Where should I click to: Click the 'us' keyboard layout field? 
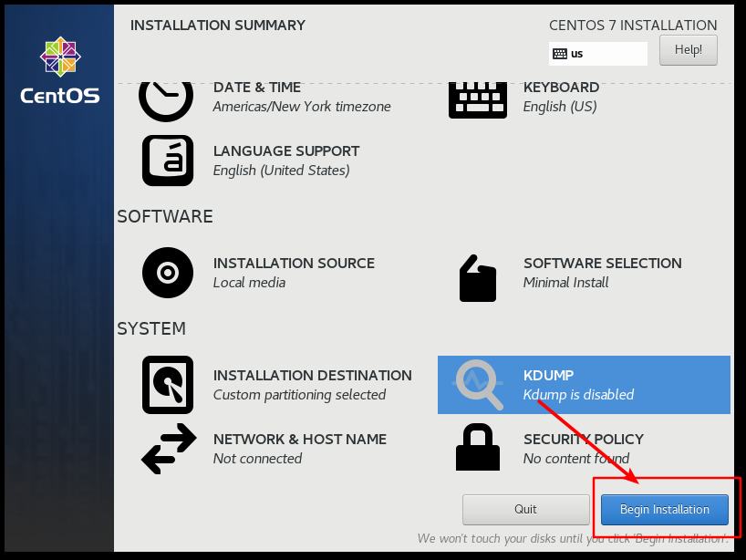pos(598,54)
